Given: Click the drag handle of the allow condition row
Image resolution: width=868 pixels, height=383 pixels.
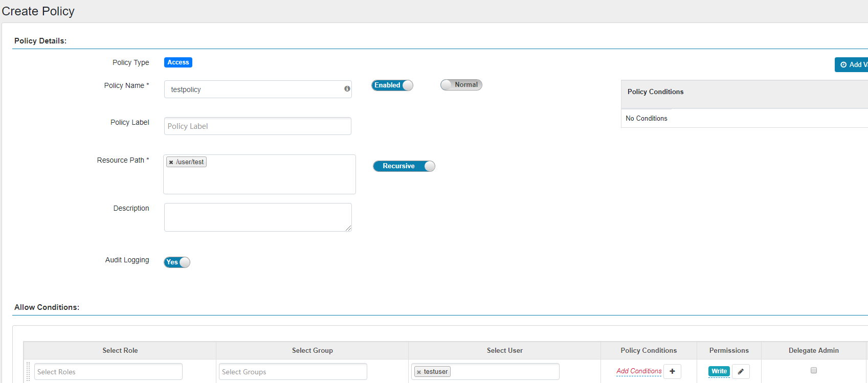Looking at the screenshot, I should click(x=28, y=372).
